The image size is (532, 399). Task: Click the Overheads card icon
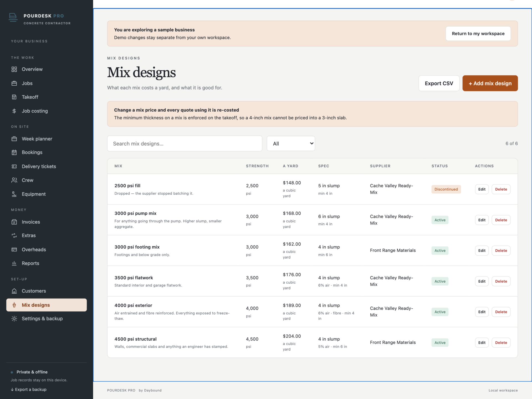[14, 250]
